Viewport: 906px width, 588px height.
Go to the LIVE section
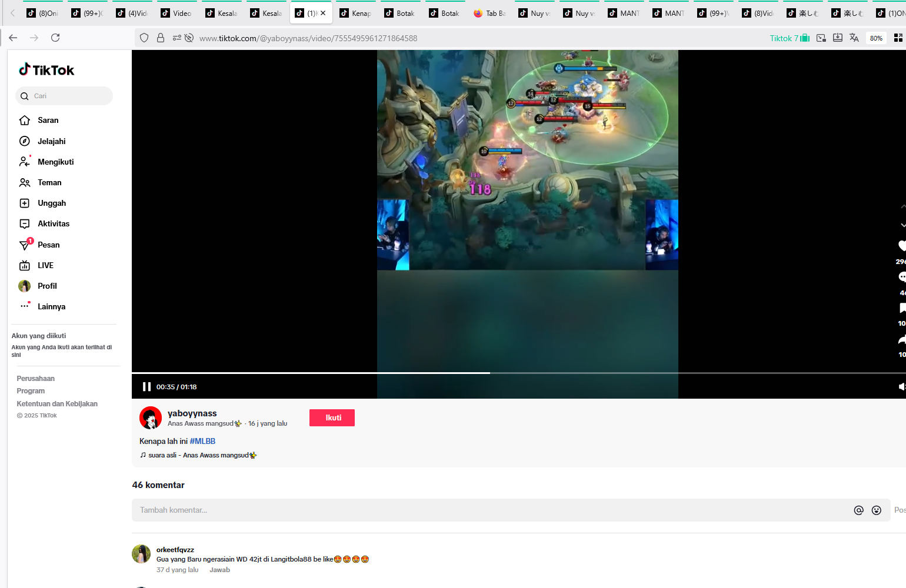36,265
